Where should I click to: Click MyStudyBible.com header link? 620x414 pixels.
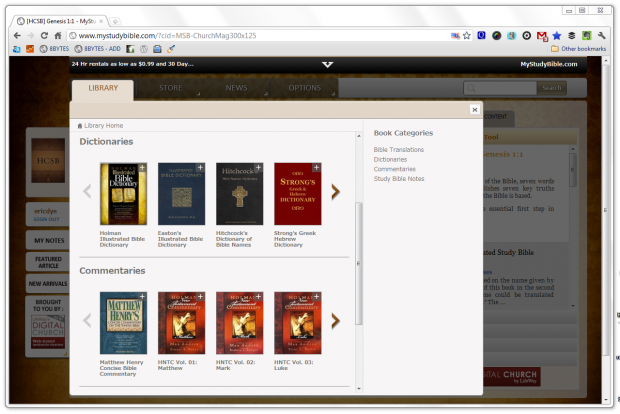[x=549, y=64]
